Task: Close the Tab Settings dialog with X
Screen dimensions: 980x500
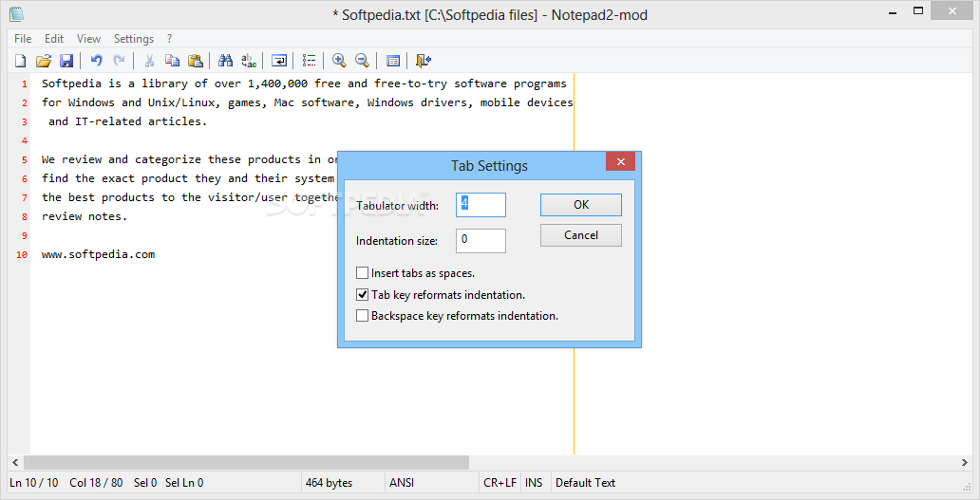Action: click(621, 161)
